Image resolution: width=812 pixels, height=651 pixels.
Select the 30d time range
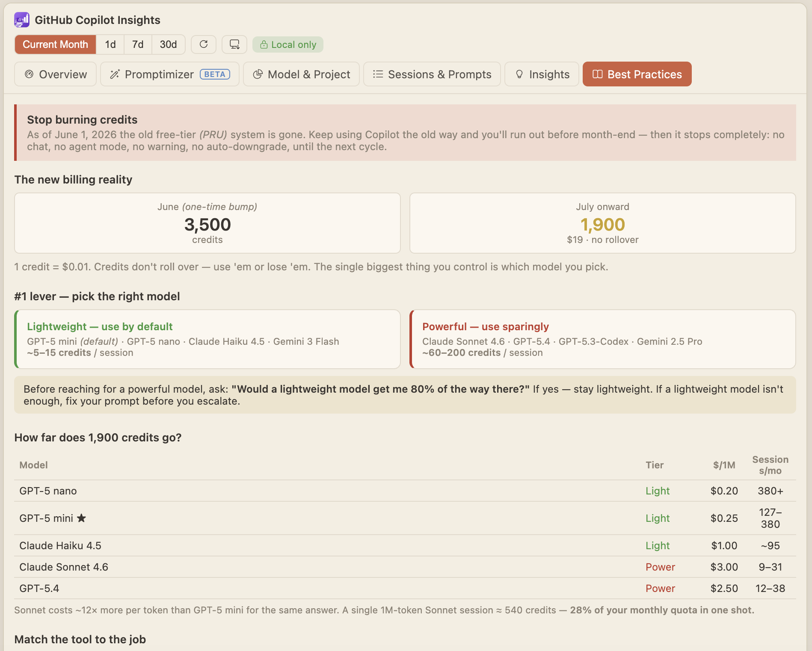point(168,44)
